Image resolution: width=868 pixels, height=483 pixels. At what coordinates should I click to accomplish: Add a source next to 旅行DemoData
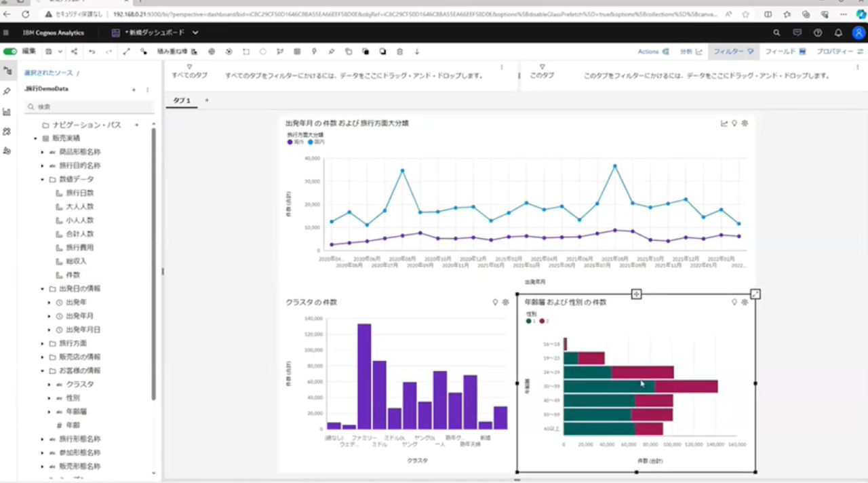coord(134,90)
